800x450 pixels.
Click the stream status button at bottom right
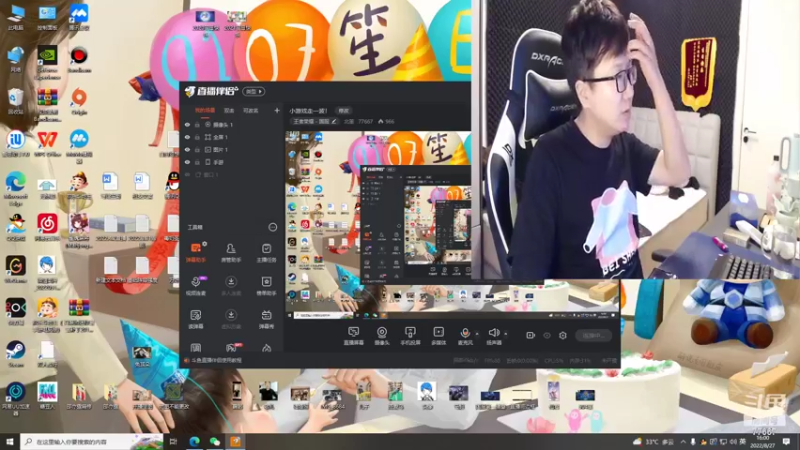pos(593,335)
